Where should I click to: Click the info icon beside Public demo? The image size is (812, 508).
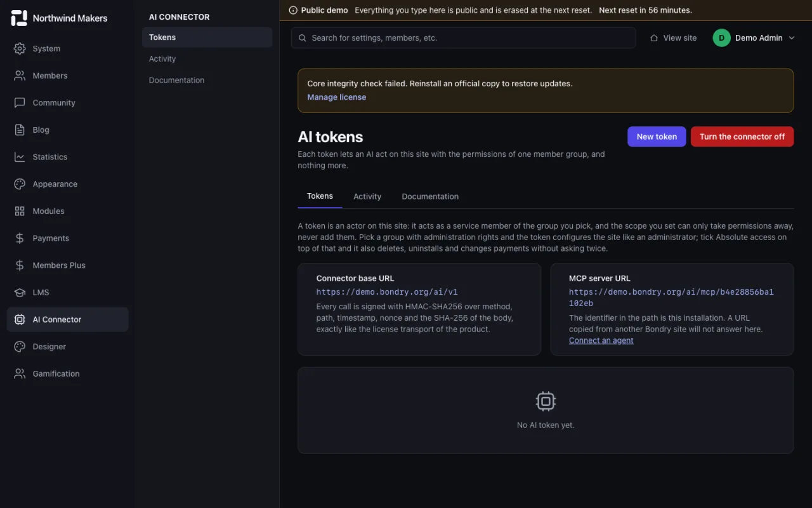pos(293,10)
